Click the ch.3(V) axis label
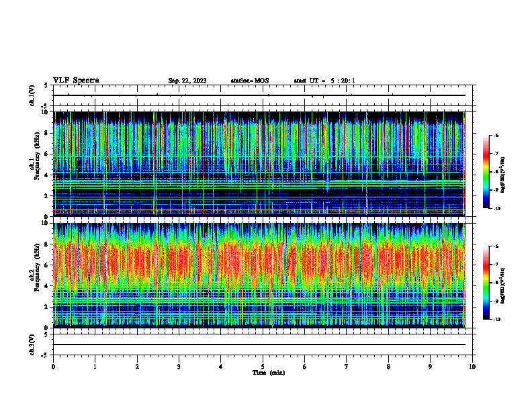Viewport: 532px width, 411px height. click(32, 345)
